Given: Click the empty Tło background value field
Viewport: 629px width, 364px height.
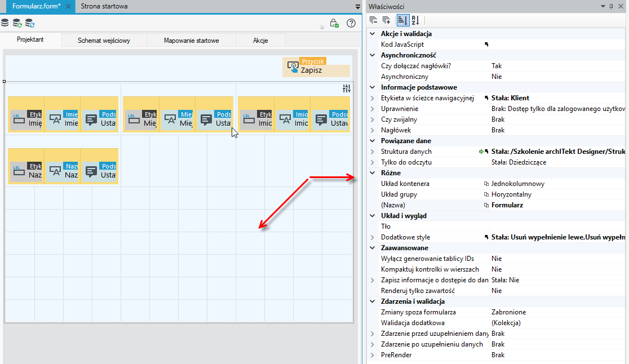Looking at the screenshot, I should click(x=557, y=227).
